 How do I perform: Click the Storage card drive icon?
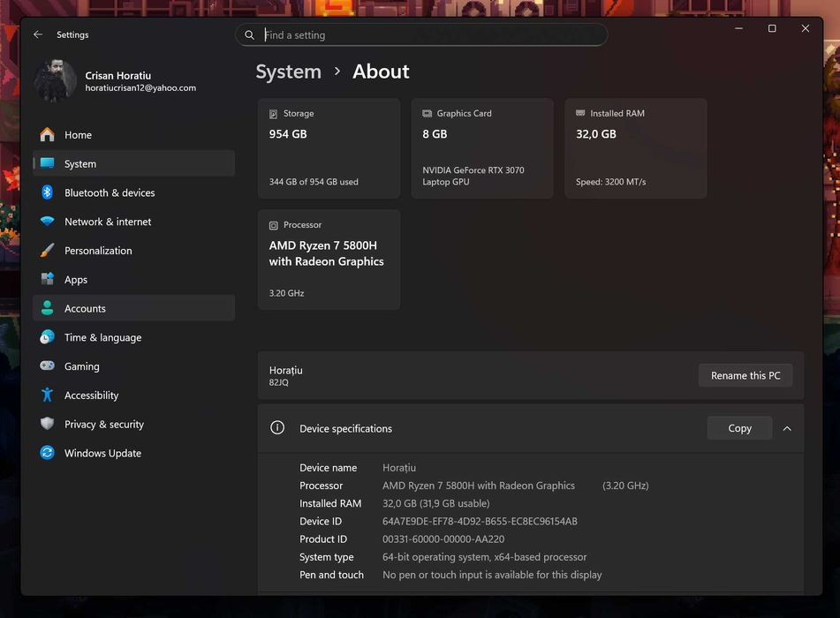tap(273, 114)
